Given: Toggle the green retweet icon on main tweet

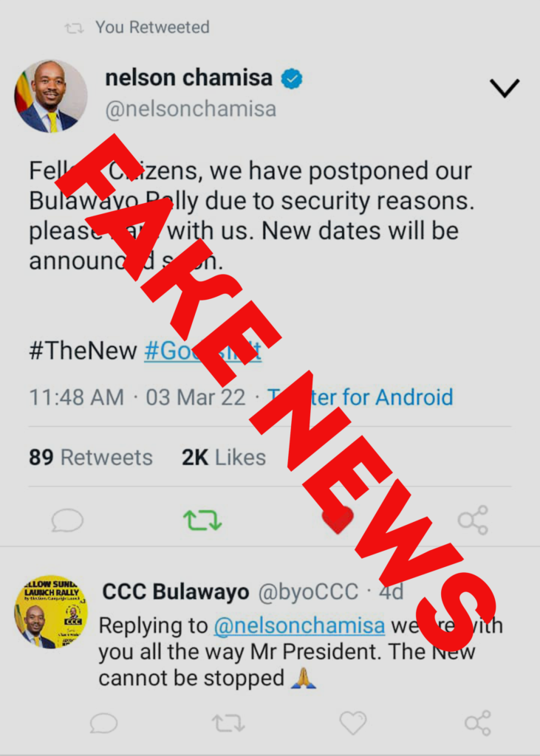Looking at the screenshot, I should (202, 520).
